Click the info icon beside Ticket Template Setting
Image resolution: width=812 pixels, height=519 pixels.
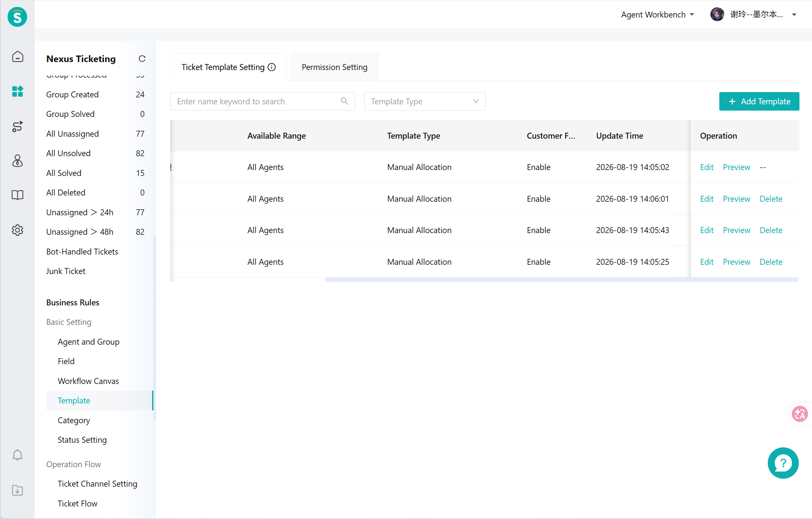tap(272, 67)
